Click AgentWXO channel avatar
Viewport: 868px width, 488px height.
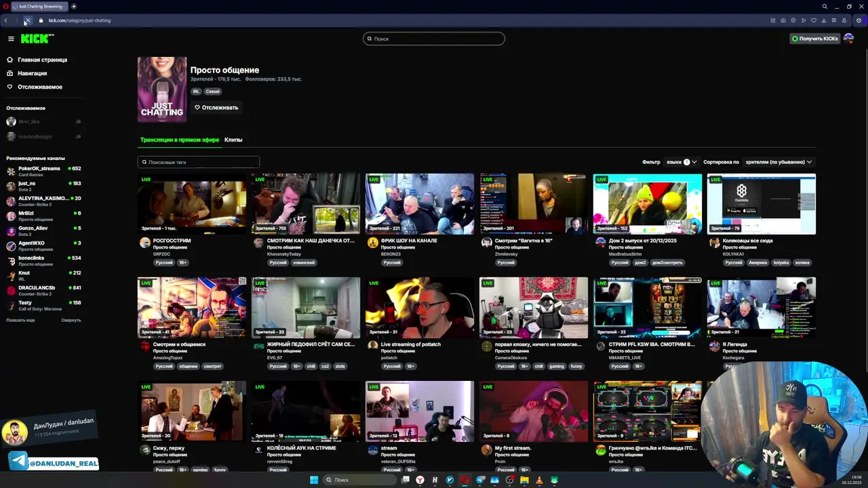coord(11,245)
